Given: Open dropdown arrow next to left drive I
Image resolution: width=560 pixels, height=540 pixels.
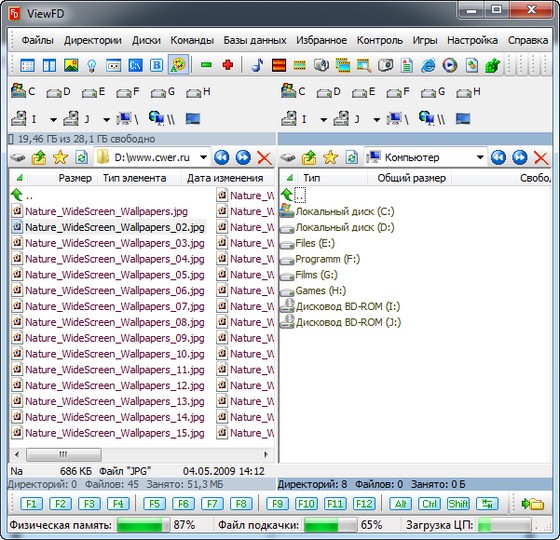Looking at the screenshot, I should tap(53, 119).
